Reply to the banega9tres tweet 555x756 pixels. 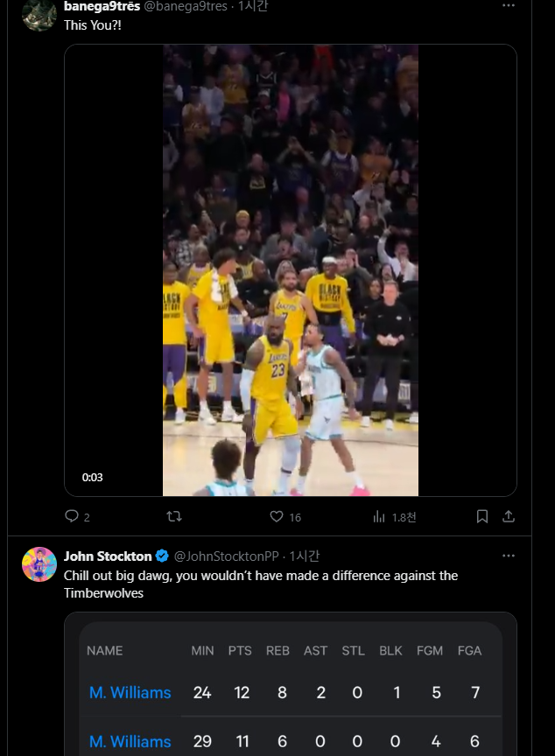[73, 517]
